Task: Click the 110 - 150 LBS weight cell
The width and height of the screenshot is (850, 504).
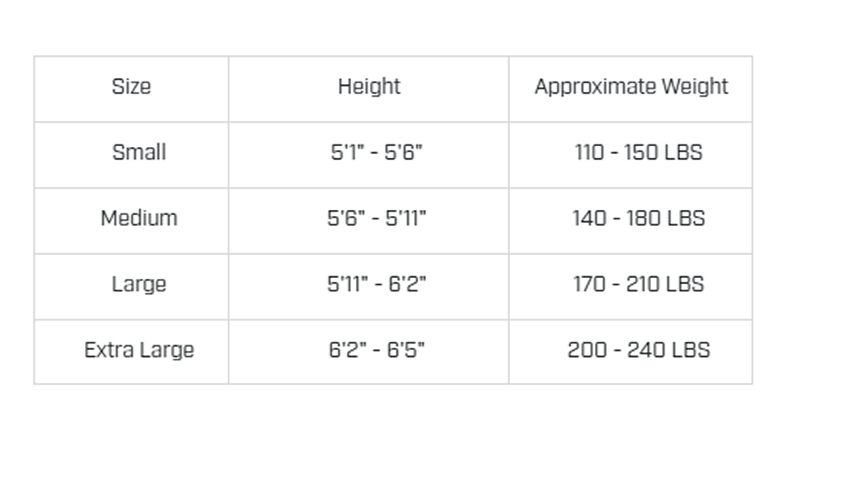Action: pos(638,153)
